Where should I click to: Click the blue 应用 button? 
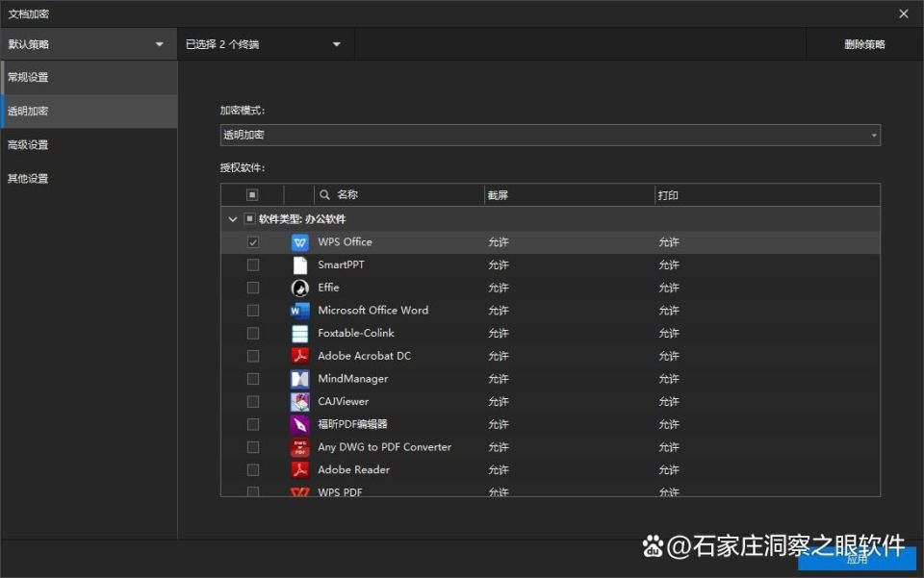[x=857, y=559]
